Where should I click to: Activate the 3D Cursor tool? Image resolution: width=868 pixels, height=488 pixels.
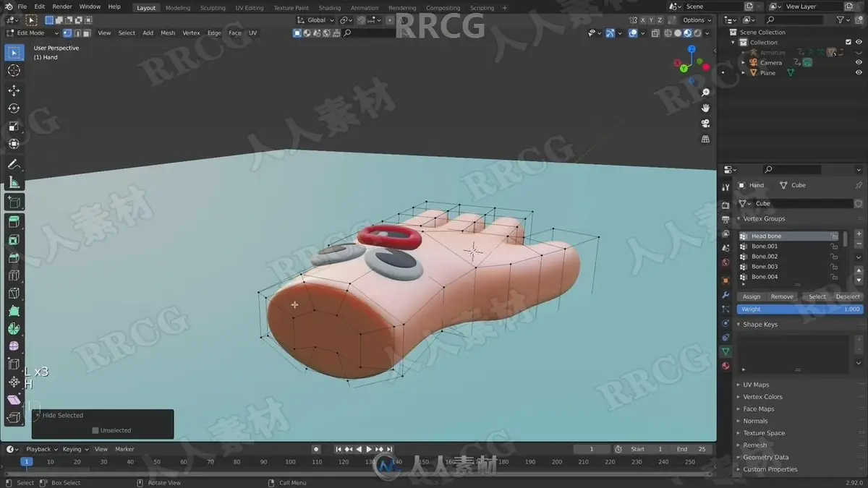click(x=14, y=70)
